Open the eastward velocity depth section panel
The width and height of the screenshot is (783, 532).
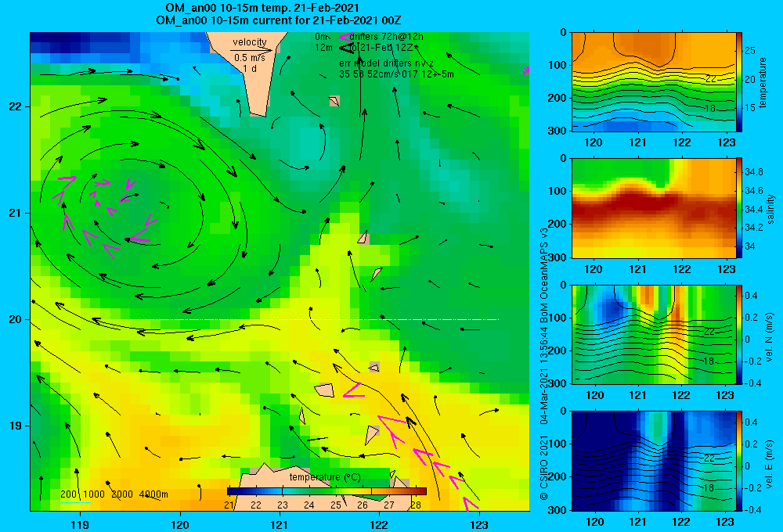[x=653, y=461]
